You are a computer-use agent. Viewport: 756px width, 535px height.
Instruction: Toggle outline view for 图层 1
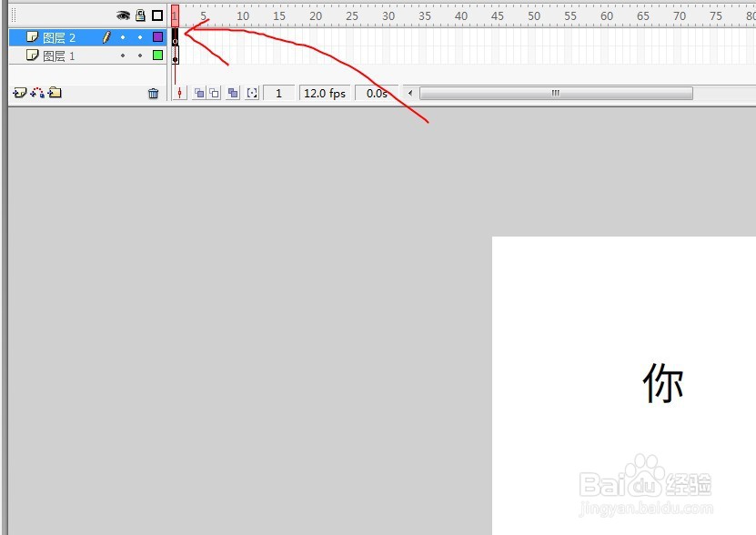(156, 56)
